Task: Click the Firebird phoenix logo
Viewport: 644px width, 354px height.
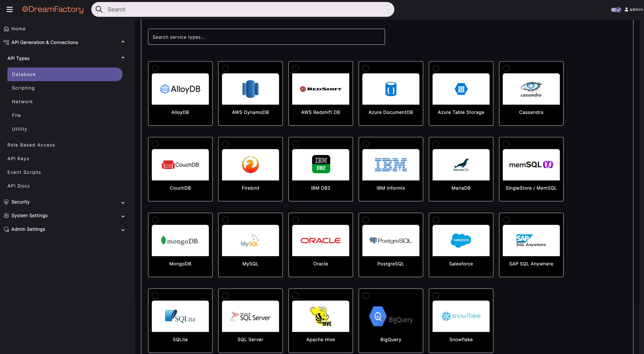Action: (250, 165)
